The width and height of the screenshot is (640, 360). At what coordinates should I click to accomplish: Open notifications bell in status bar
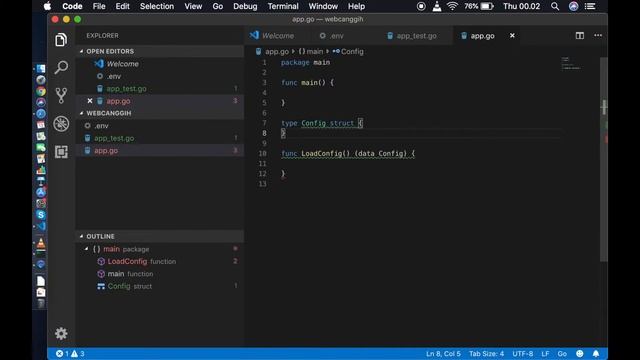coord(596,353)
